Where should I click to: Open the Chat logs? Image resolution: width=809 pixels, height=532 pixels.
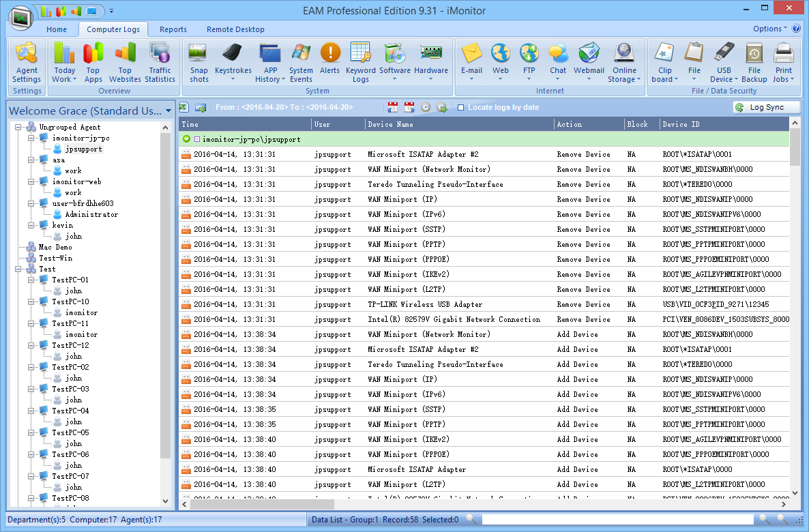(x=558, y=62)
